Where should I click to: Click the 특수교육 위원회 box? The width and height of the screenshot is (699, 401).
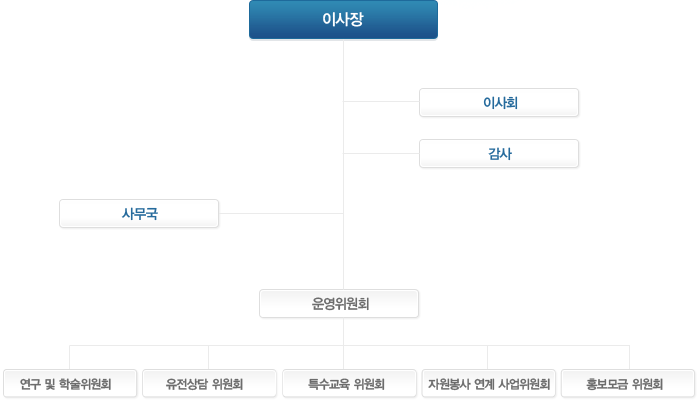click(349, 383)
